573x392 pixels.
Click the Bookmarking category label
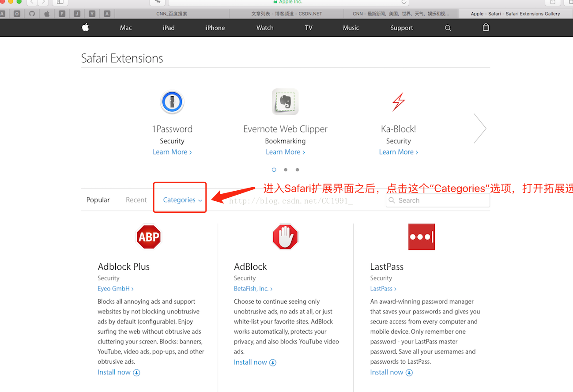click(x=285, y=141)
